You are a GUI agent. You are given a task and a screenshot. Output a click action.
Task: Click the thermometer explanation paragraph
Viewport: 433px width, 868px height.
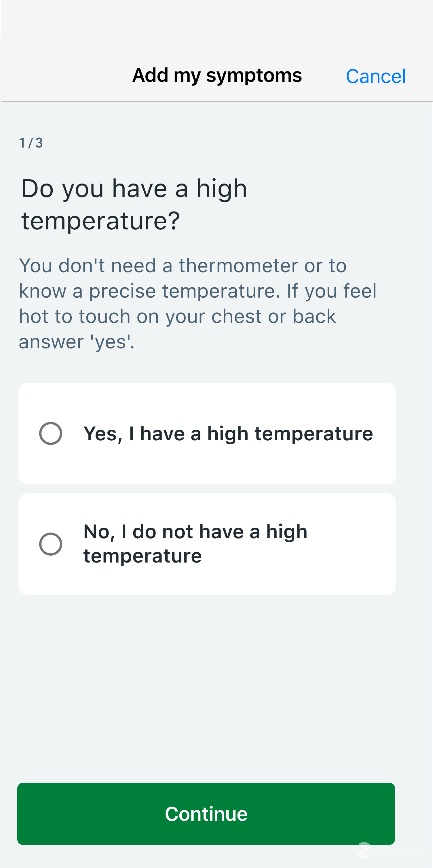click(x=197, y=303)
